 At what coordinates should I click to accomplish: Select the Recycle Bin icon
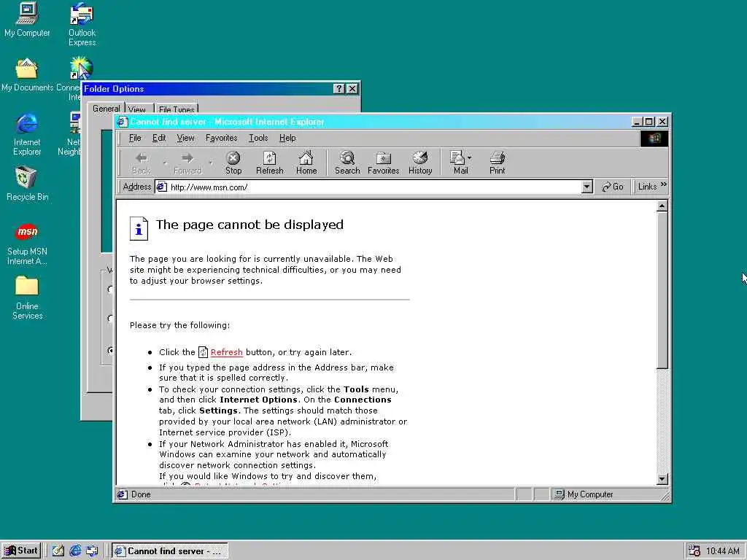(x=27, y=184)
